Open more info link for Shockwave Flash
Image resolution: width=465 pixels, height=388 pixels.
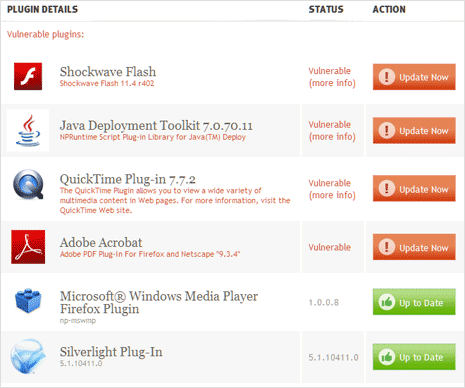[x=332, y=83]
